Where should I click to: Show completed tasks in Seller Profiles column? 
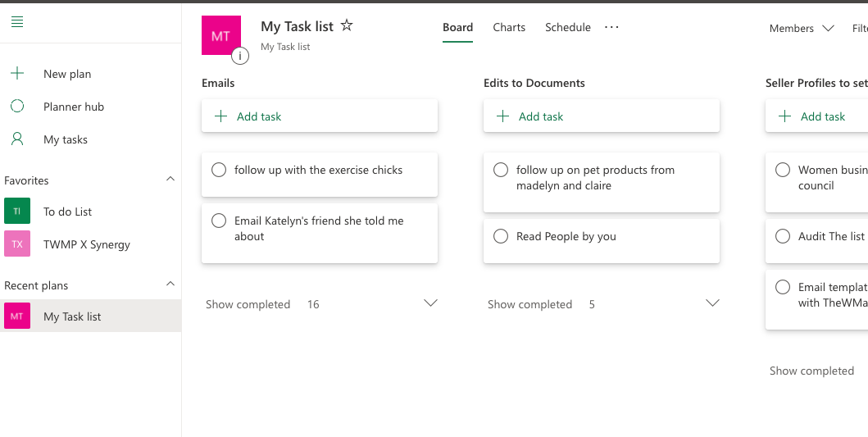pos(811,371)
